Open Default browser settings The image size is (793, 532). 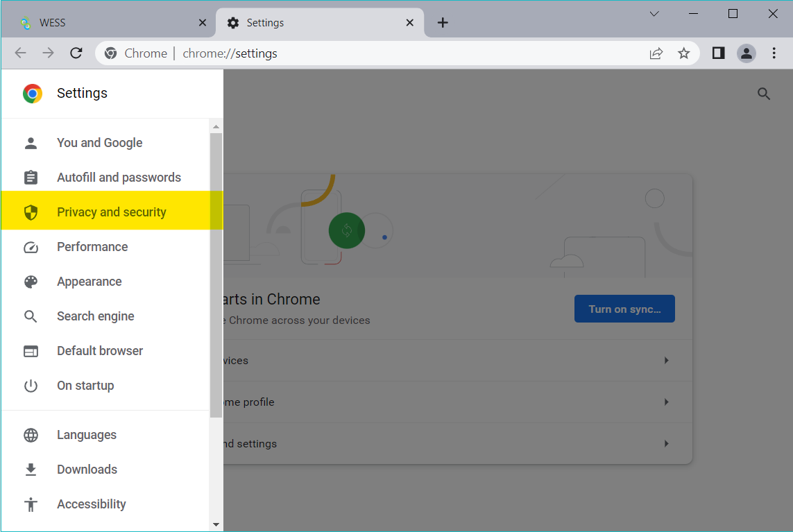(x=105, y=351)
